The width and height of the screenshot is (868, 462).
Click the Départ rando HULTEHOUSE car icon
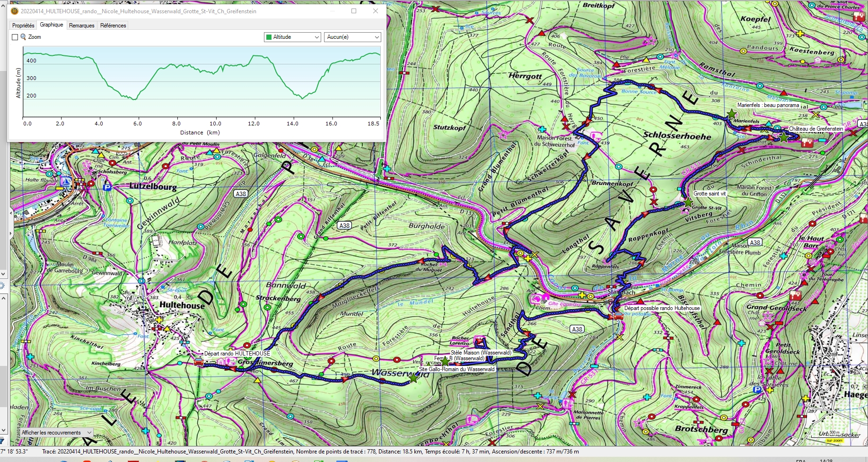(x=199, y=362)
